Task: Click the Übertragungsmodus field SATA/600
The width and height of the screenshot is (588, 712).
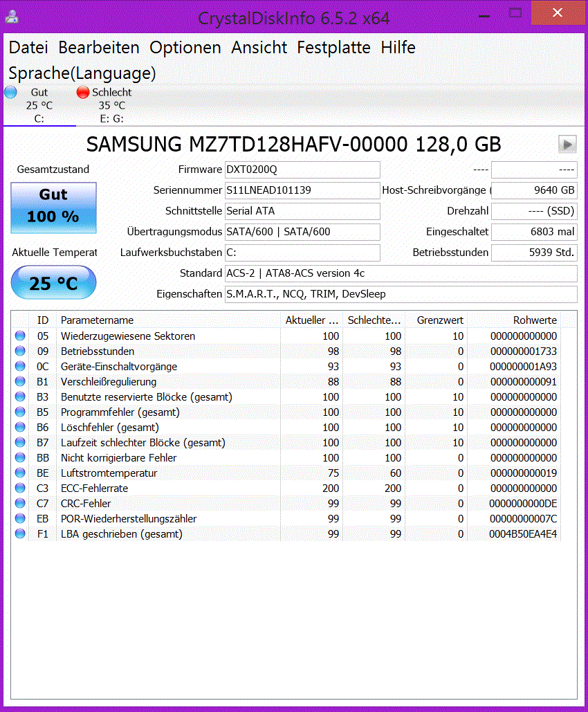Action: 302,232
